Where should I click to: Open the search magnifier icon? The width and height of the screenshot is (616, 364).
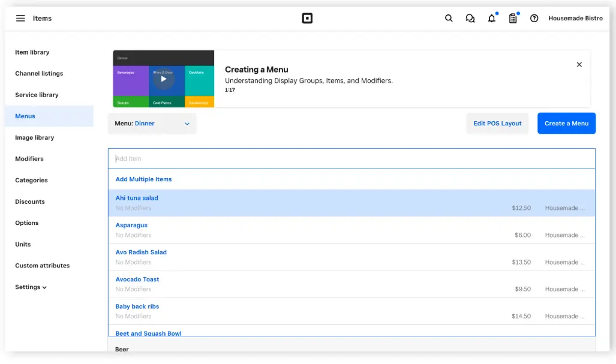tap(449, 18)
